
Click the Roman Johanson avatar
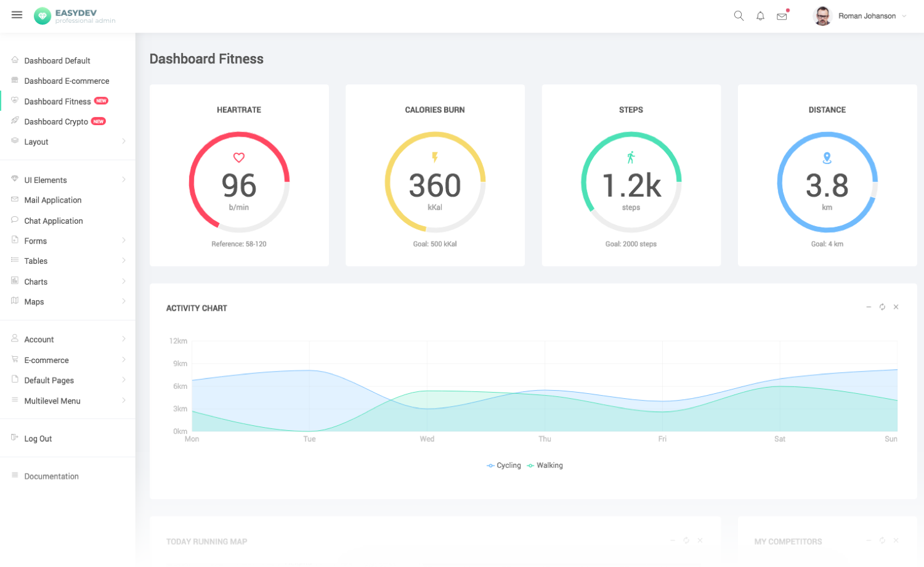[822, 16]
